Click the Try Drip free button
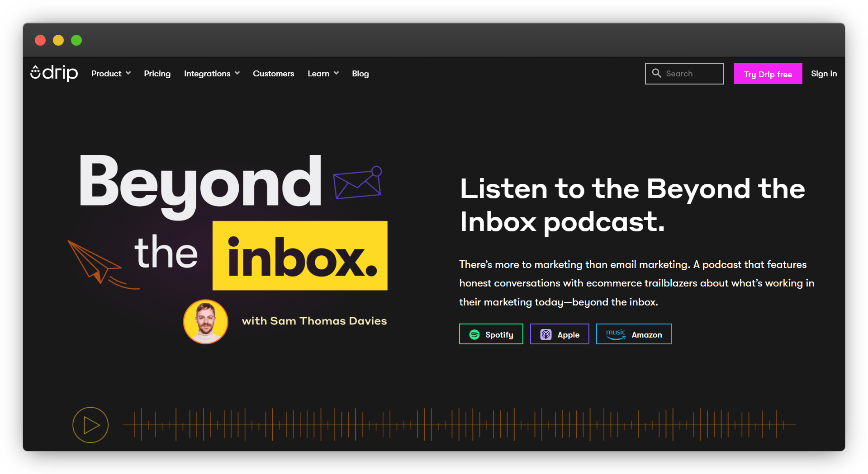Screen dimensions: 868x474 (768, 74)
